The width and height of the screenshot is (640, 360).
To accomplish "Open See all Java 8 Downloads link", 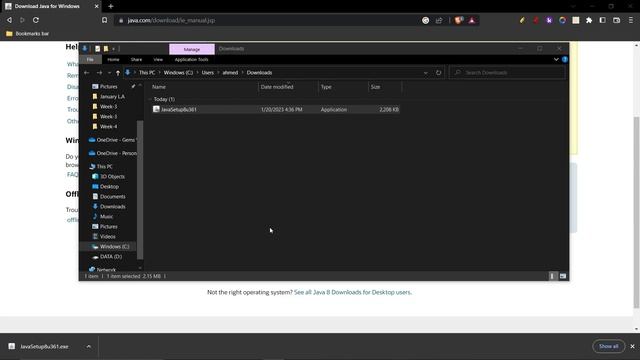I will coord(353,292).
